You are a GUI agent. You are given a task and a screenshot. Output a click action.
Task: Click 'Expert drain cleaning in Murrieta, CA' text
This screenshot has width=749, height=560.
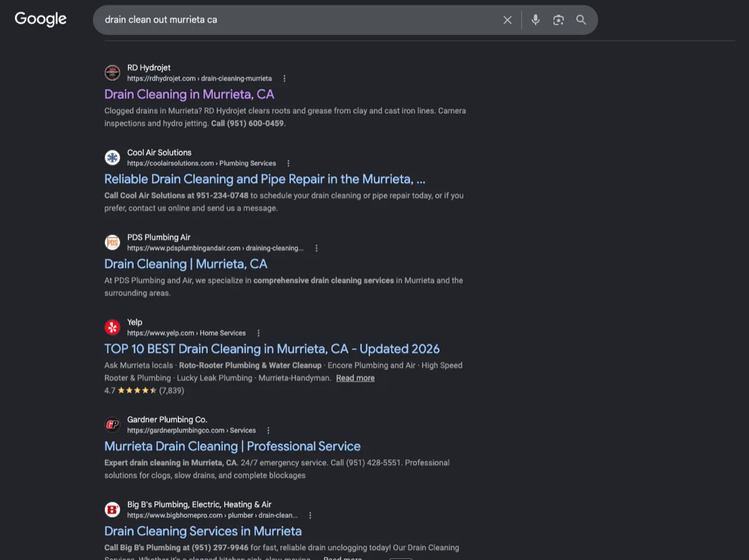(171, 463)
